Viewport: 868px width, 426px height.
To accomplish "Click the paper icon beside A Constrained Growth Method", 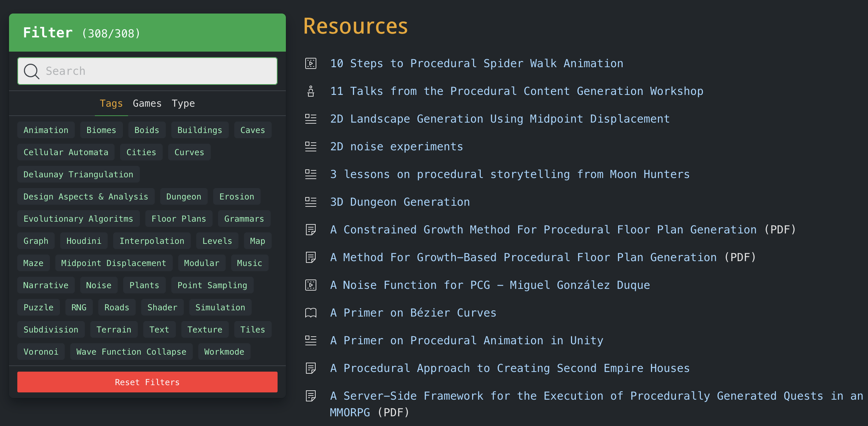I will 311,230.
